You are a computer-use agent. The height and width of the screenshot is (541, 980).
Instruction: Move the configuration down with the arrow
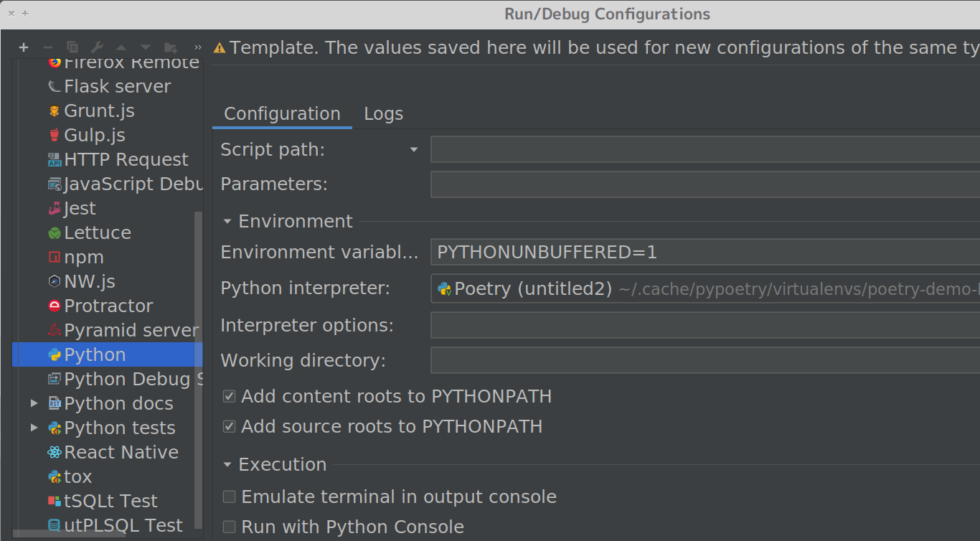pos(146,47)
